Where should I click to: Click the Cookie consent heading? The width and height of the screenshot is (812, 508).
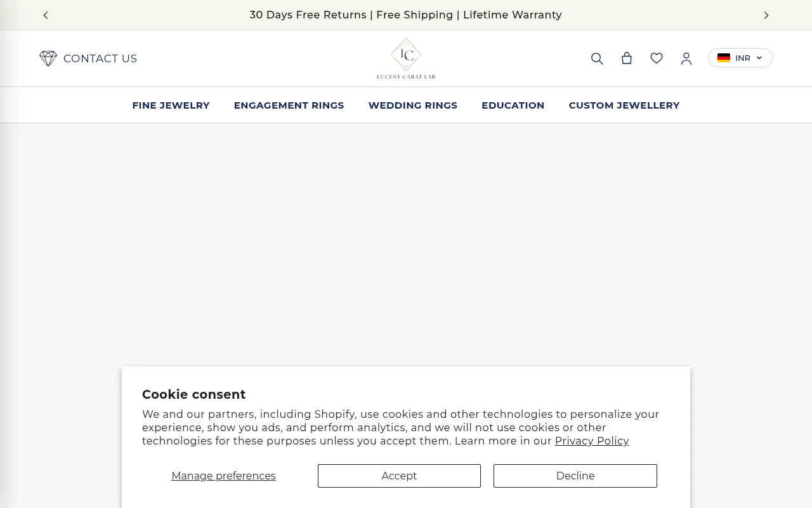193,394
